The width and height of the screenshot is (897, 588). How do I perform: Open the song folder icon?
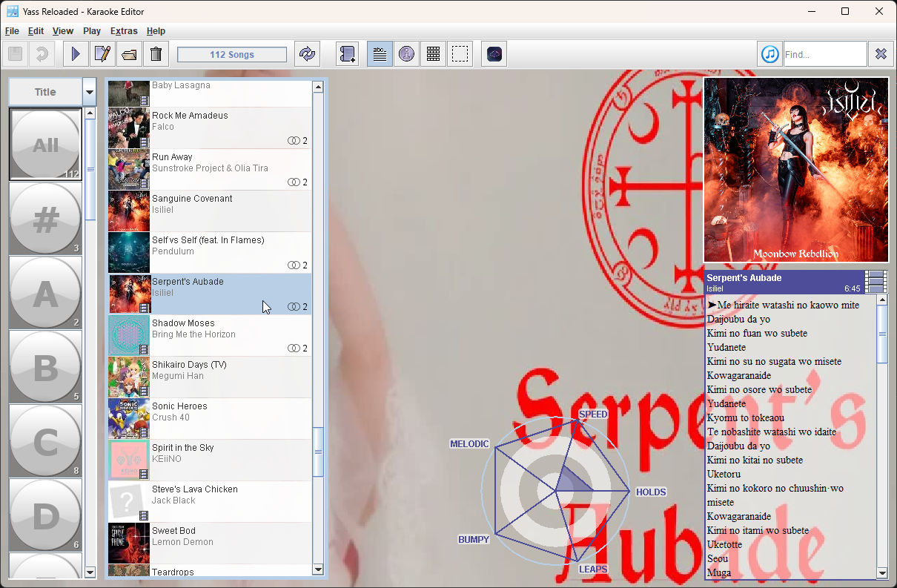129,54
